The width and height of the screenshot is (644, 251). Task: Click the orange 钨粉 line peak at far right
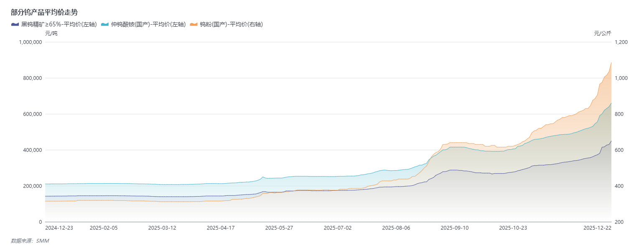point(611,63)
